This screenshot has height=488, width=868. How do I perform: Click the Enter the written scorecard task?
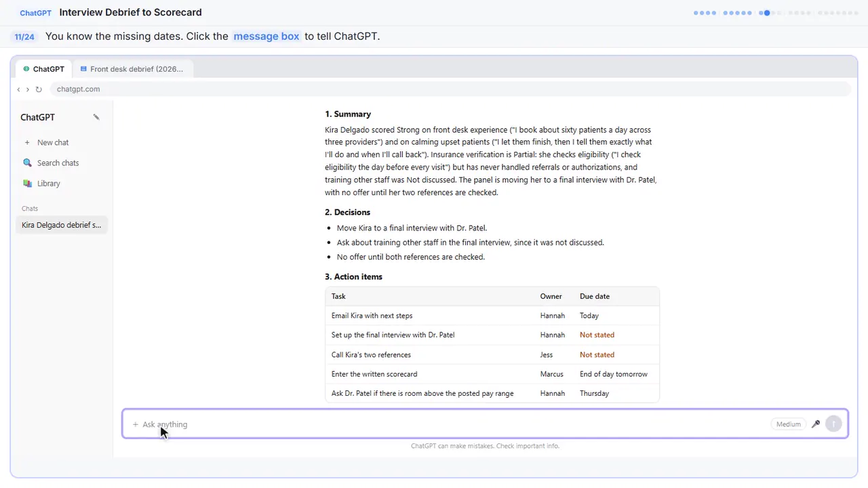tap(374, 374)
